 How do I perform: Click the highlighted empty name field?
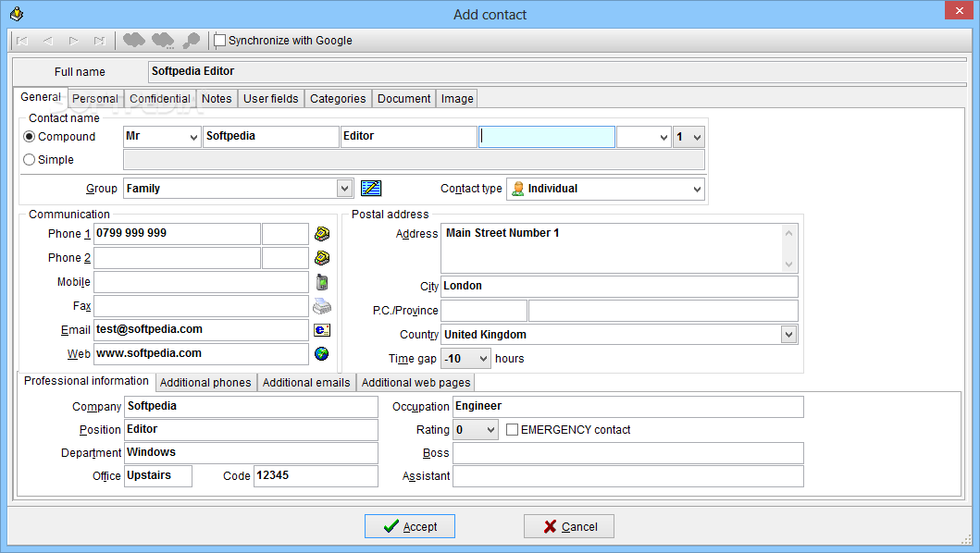coord(547,137)
